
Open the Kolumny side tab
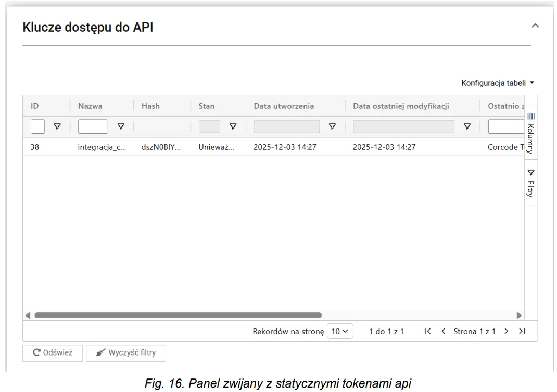(x=530, y=134)
